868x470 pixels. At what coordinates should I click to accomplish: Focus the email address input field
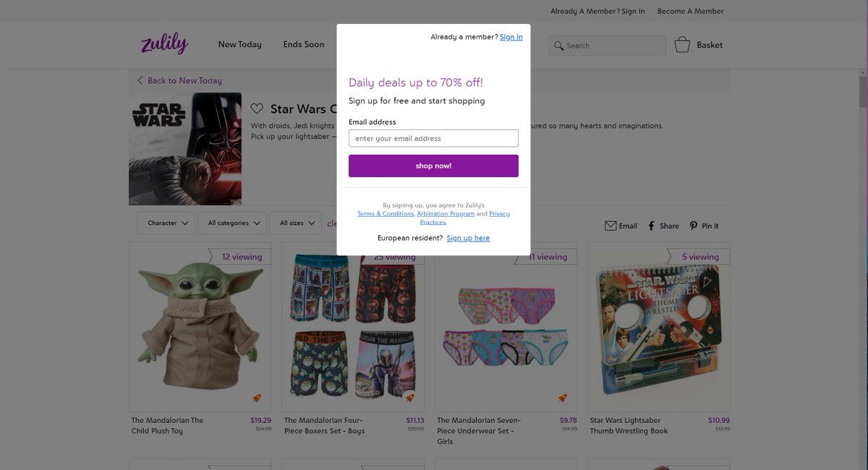433,138
